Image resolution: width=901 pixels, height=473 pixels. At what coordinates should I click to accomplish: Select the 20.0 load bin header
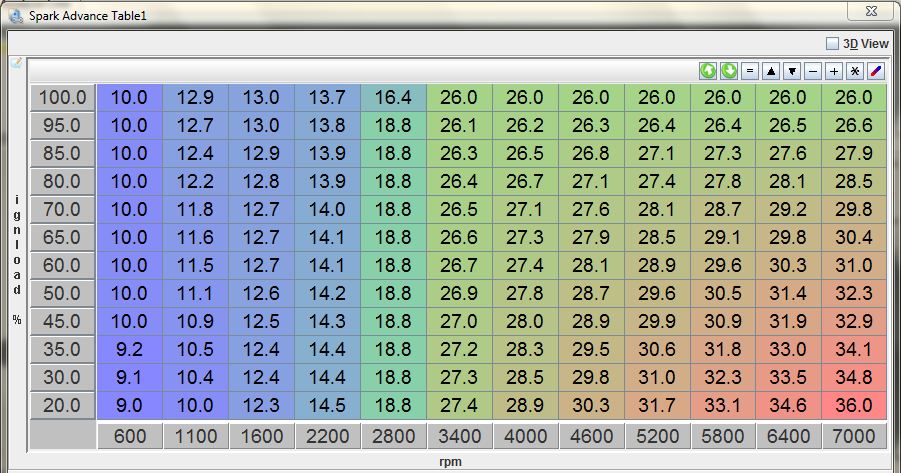62,405
